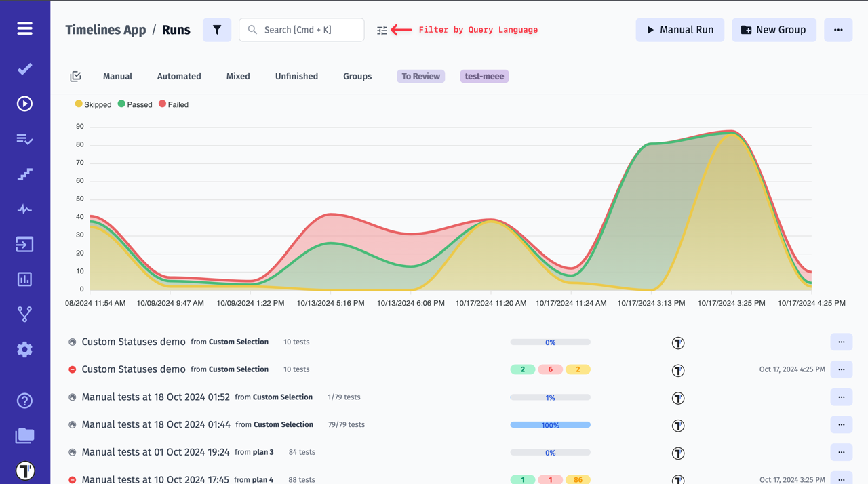Open the Tests checkmark icon in sidebar
Viewport: 868px width, 484px height.
(24, 69)
